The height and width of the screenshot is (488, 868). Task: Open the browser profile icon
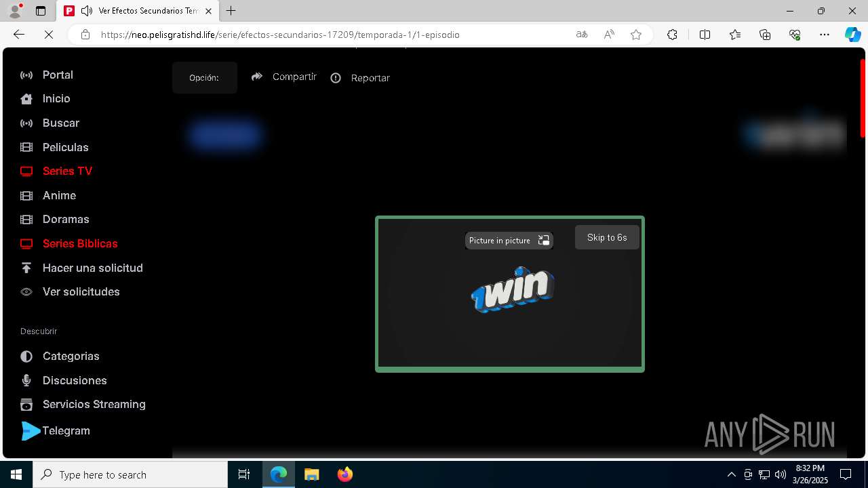click(15, 10)
